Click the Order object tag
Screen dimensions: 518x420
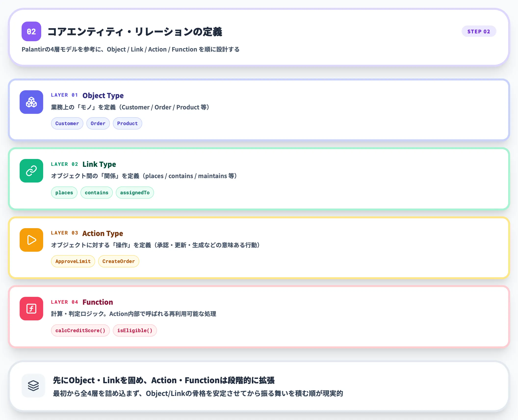click(x=98, y=123)
